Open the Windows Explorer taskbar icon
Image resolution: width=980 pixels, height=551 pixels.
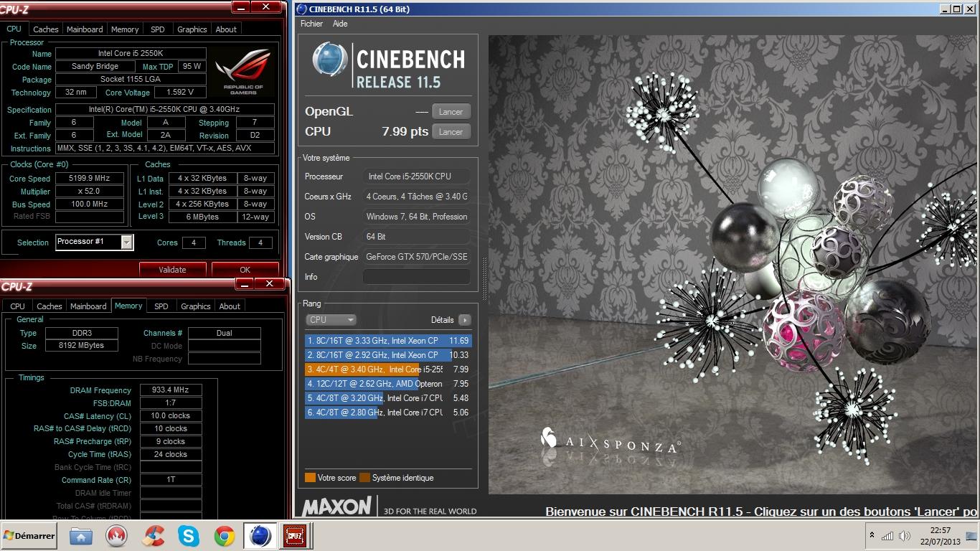pos(80,536)
